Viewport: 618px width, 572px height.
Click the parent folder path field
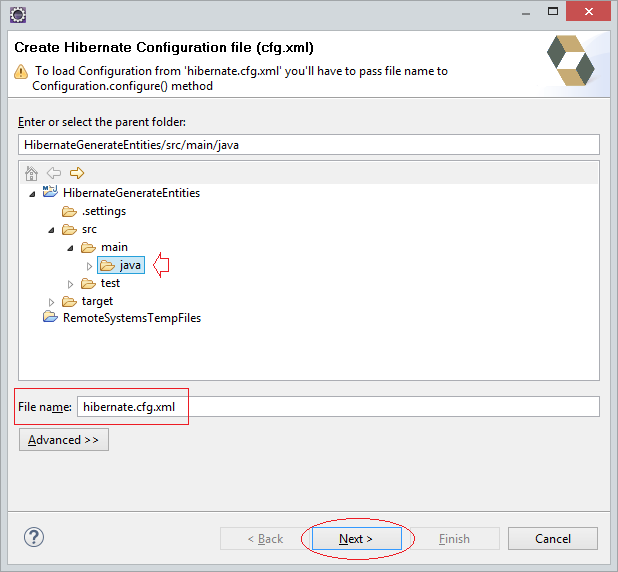pos(309,145)
